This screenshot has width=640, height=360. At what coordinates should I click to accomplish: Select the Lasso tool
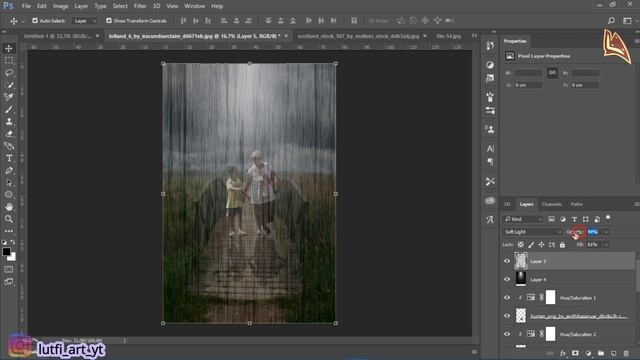click(x=9, y=73)
